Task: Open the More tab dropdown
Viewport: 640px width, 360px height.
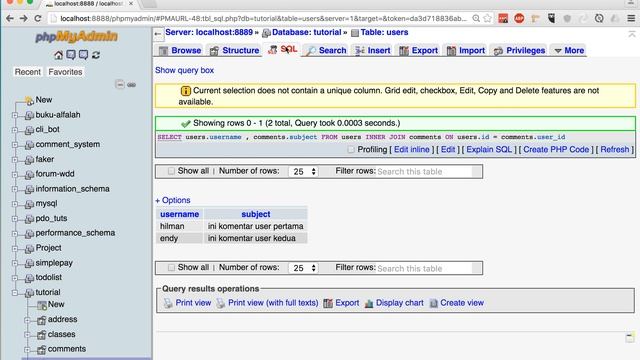Action: click(569, 50)
